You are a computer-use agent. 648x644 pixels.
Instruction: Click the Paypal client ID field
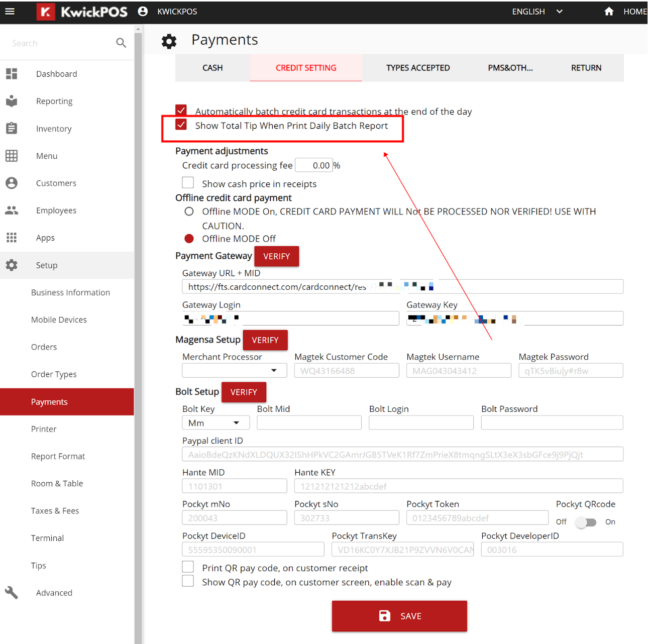coord(402,454)
